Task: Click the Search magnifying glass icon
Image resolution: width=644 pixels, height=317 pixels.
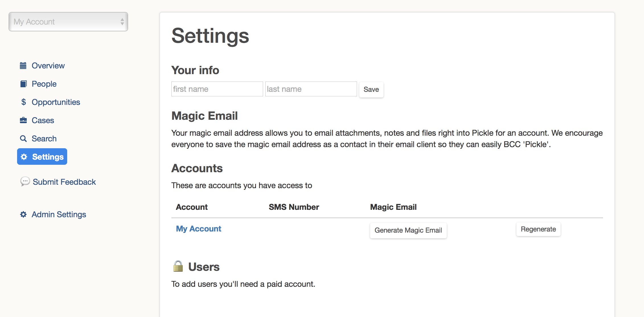Action: tap(23, 139)
